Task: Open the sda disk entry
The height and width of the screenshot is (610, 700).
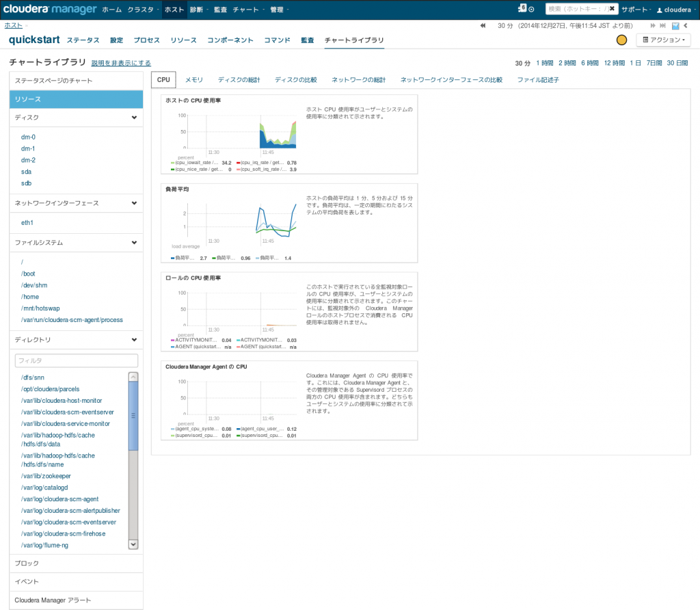Action: point(27,172)
